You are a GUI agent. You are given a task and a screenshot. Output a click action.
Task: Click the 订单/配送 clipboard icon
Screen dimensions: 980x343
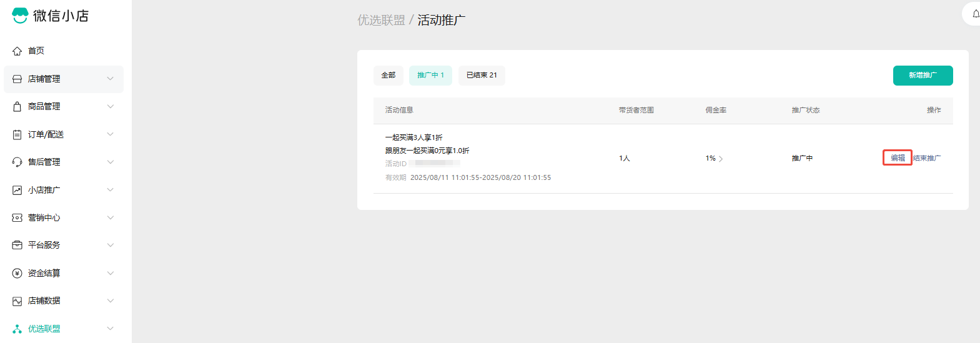tap(17, 134)
